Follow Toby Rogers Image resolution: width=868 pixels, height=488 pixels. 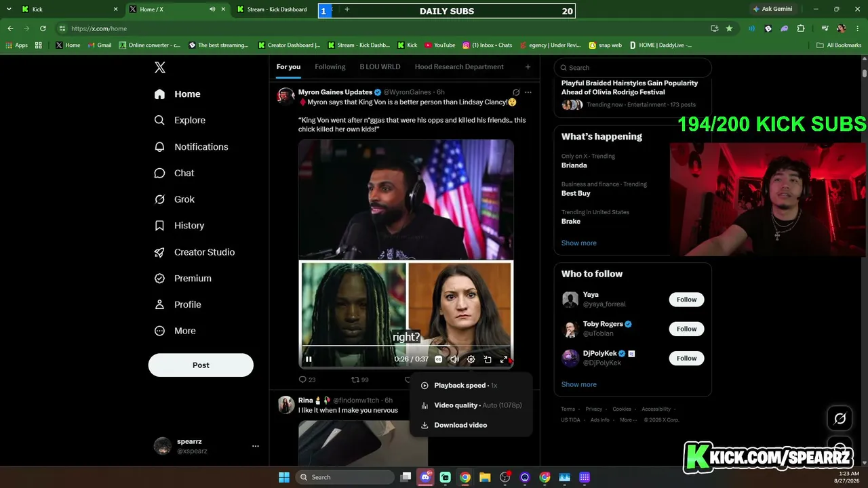click(x=686, y=329)
